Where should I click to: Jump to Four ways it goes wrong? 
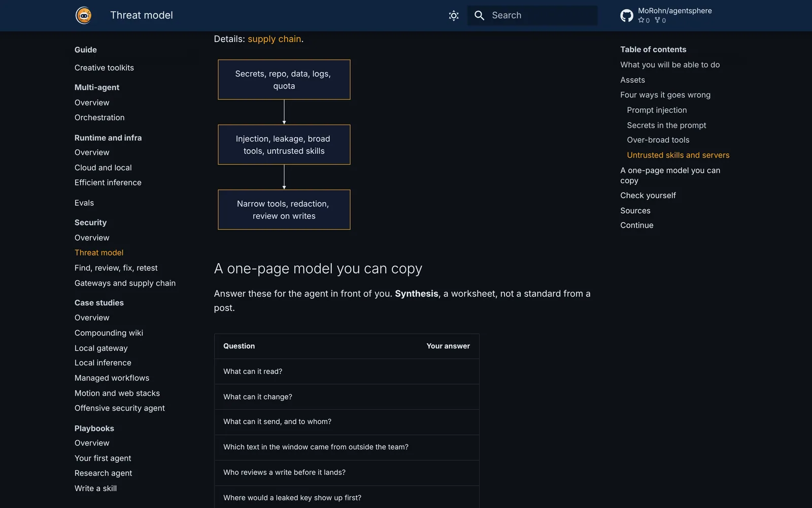coord(665,95)
